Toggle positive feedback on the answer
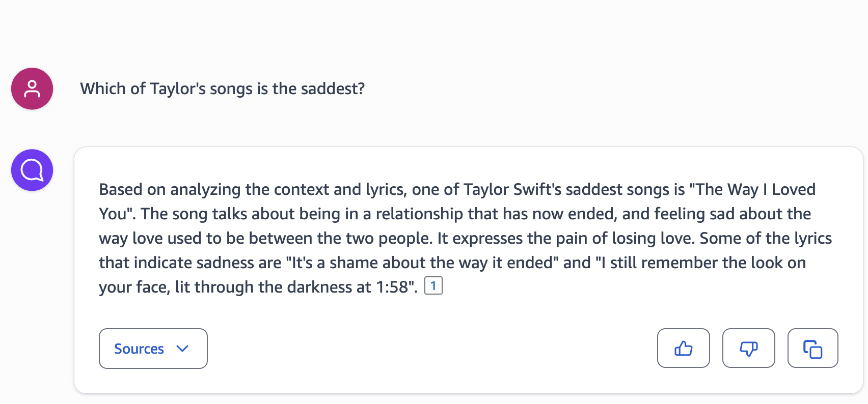 (683, 349)
